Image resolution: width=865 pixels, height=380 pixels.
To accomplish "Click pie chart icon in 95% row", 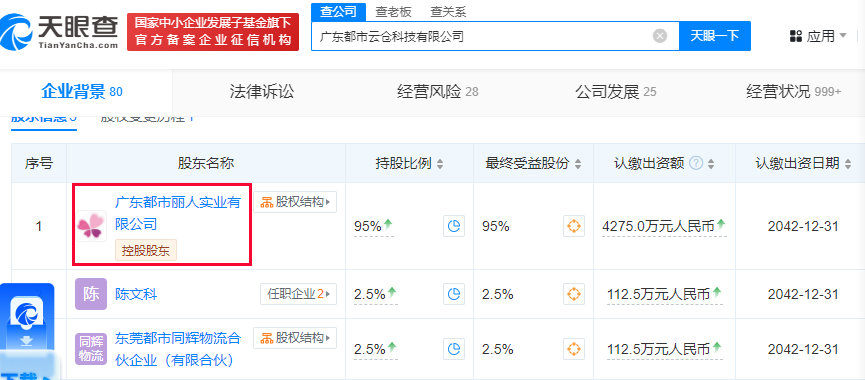I will click(453, 226).
